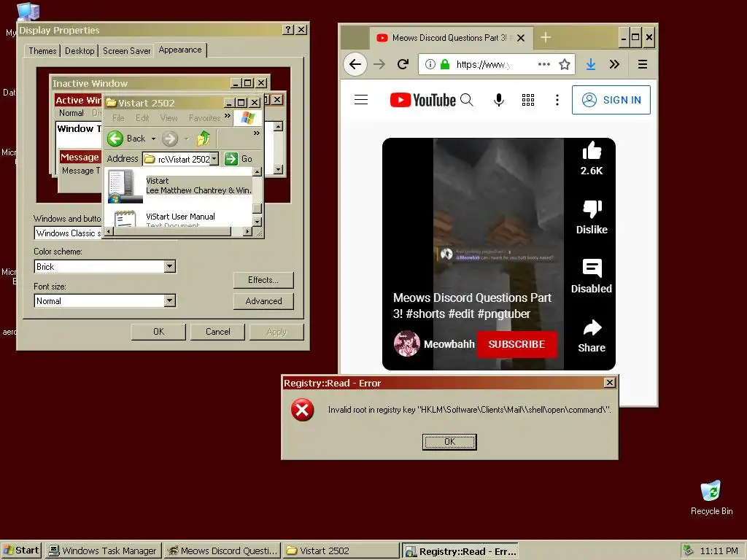The height and width of the screenshot is (560, 747).
Task: Click OK in Display Properties
Action: 158,332
